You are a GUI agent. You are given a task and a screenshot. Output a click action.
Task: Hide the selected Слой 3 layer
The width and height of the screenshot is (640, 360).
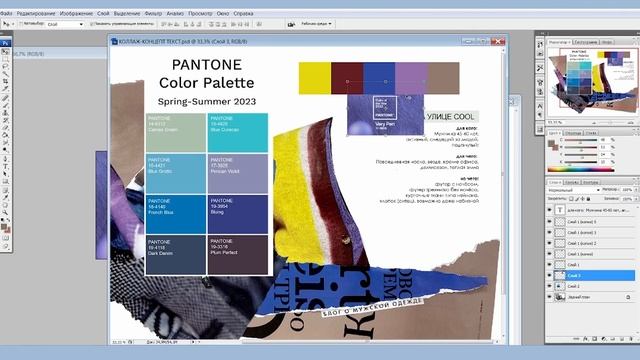click(x=549, y=276)
